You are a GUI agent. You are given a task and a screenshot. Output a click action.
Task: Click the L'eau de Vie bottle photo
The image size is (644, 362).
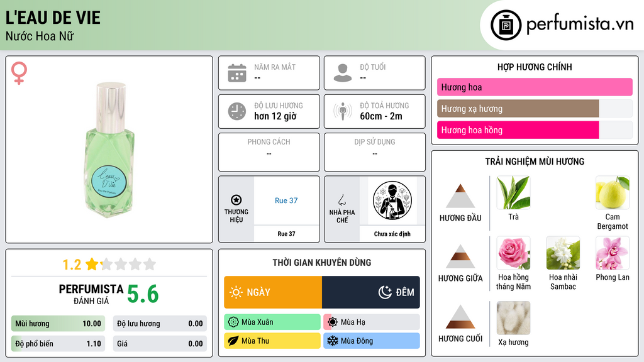(109, 150)
